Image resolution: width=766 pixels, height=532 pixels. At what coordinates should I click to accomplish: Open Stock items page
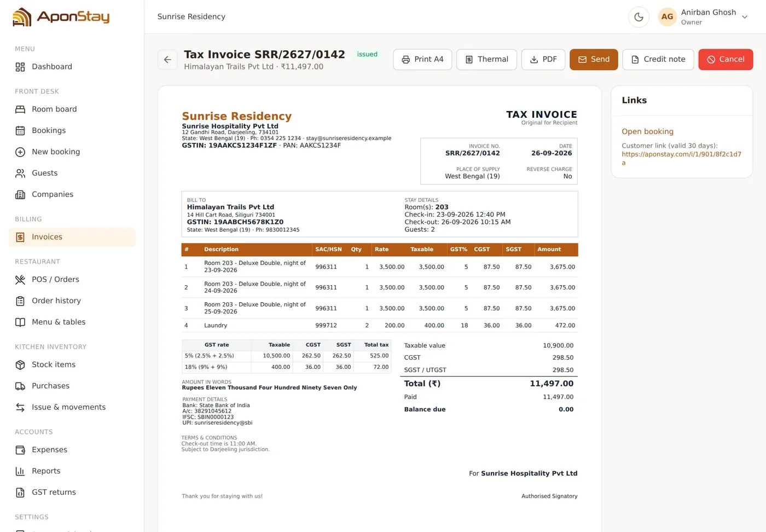tap(72, 365)
